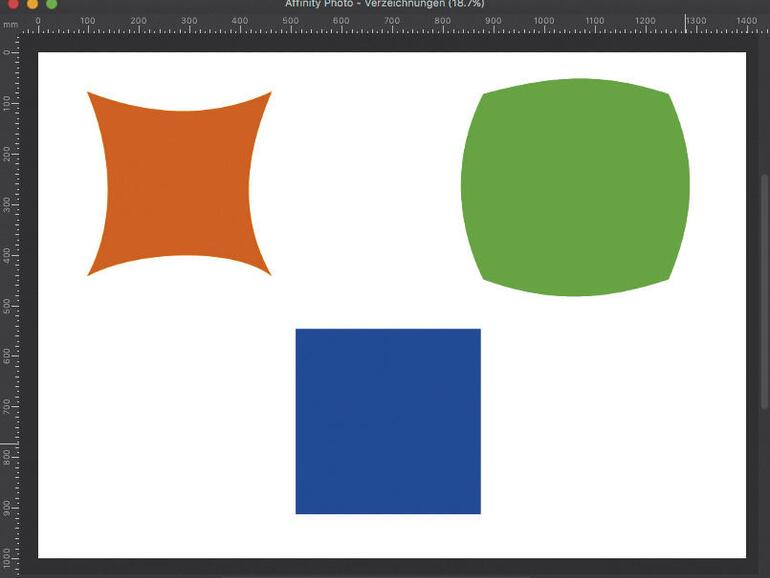Click the mm unit label in ruler corner
Image resolution: width=770 pixels, height=578 pixels.
11,23
